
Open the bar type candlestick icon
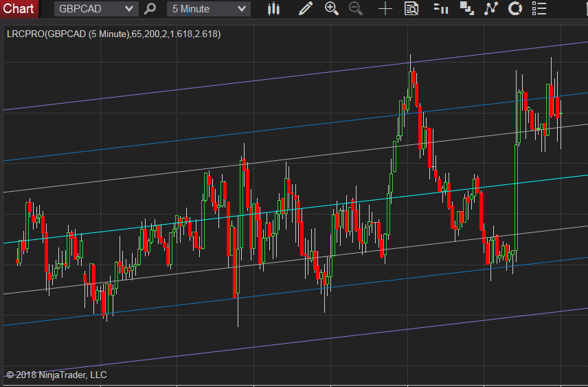274,9
